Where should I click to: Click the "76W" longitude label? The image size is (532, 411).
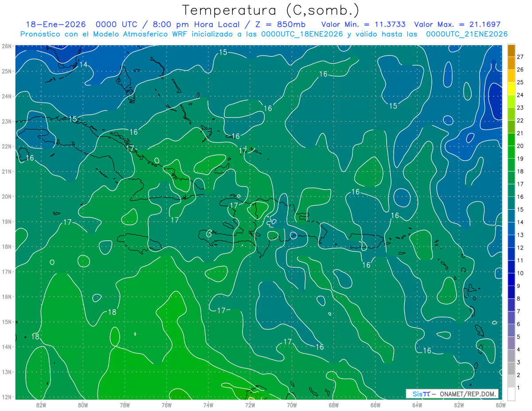pyautogui.click(x=166, y=405)
